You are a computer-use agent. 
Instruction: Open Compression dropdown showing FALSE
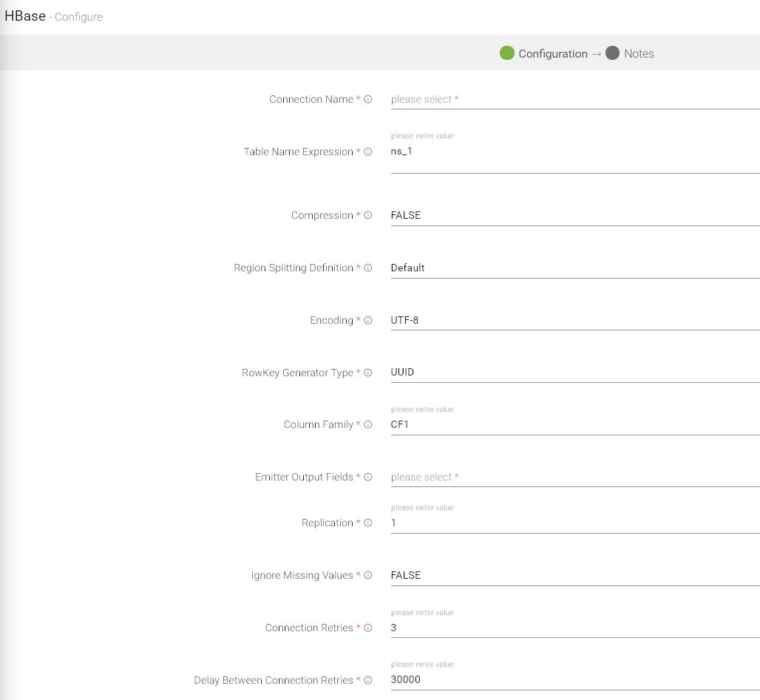pyautogui.click(x=574, y=216)
